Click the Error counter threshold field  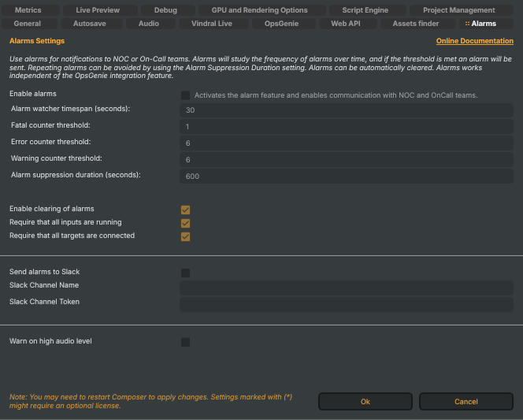pos(347,143)
